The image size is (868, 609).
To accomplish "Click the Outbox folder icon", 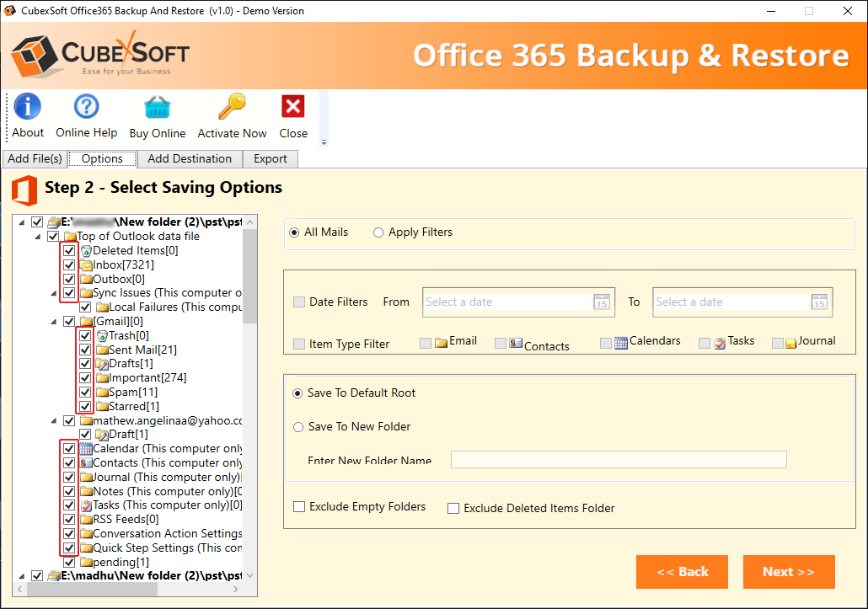I will click(x=86, y=280).
